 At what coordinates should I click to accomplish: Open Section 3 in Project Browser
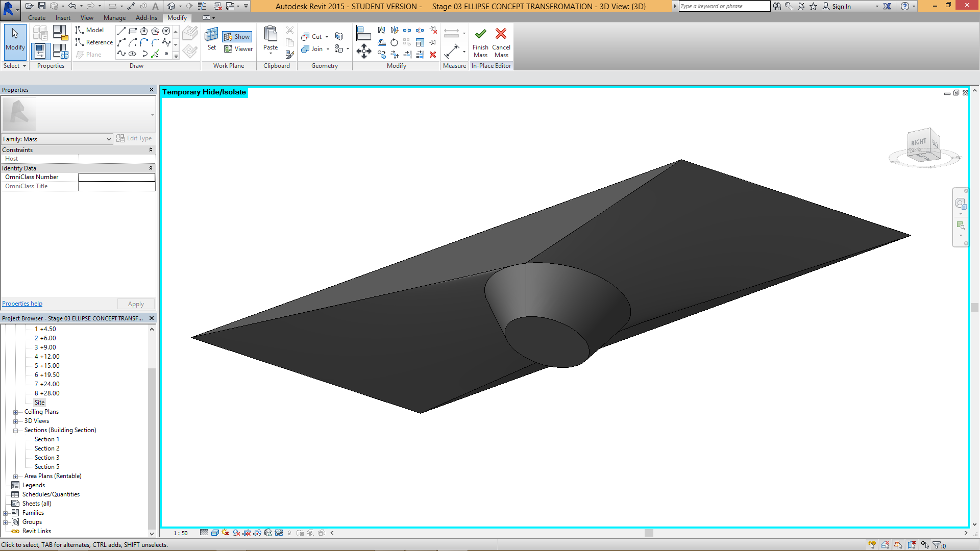point(46,458)
